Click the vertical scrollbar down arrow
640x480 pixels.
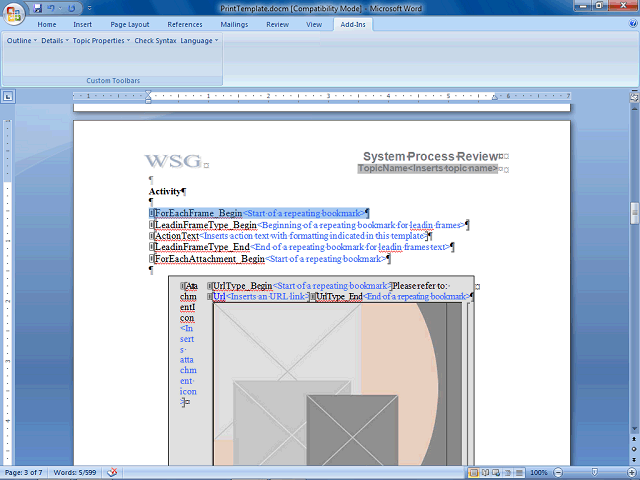(x=634, y=429)
